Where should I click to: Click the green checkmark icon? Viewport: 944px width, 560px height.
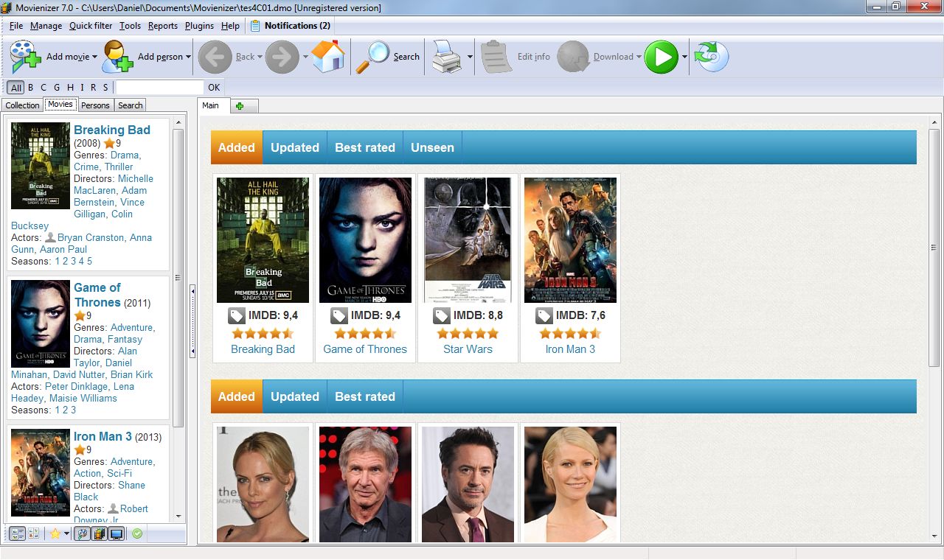coord(136,533)
